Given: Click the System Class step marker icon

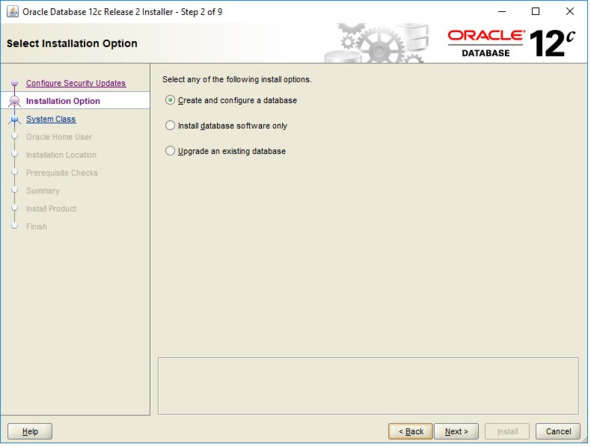Looking at the screenshot, I should [14, 119].
